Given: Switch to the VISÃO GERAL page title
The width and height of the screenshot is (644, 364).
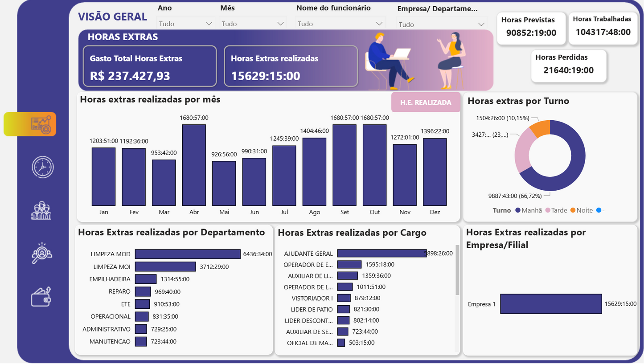Looking at the screenshot, I should [113, 16].
